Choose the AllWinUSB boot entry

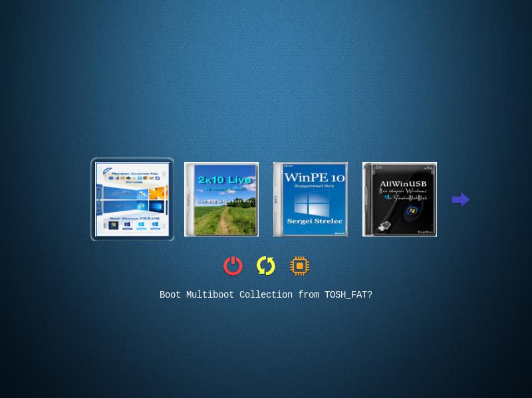(x=400, y=199)
